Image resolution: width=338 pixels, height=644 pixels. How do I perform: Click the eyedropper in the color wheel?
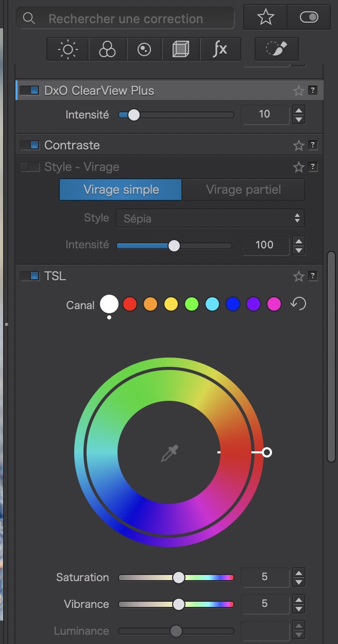click(x=169, y=453)
